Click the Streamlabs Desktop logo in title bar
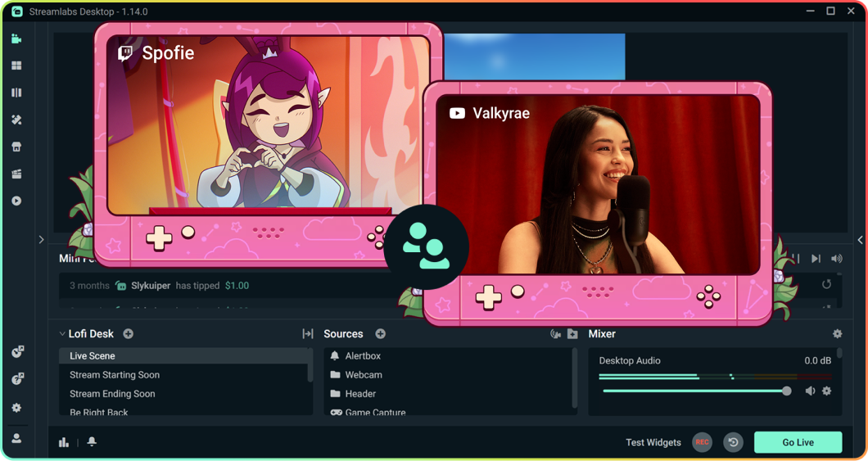The width and height of the screenshot is (868, 461). pos(17,11)
